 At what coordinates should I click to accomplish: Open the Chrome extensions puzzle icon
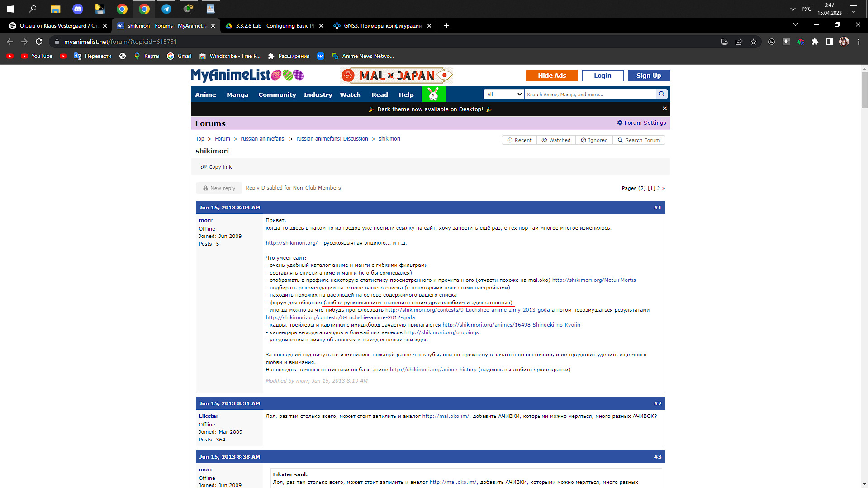point(815,42)
